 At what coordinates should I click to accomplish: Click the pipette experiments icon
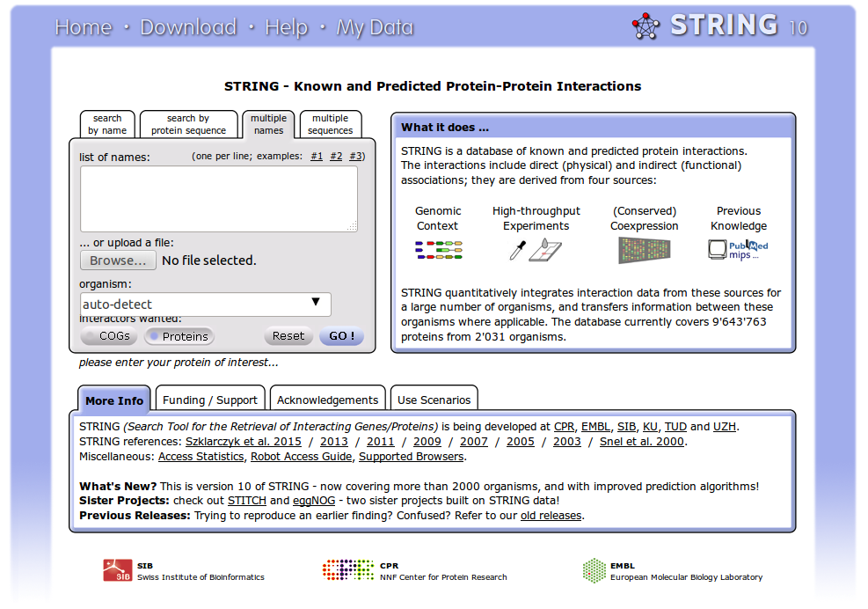[x=517, y=250]
